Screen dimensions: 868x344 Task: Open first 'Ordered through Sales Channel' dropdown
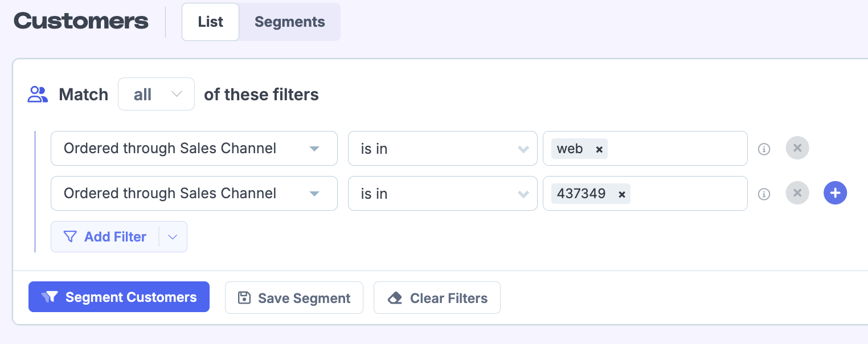(x=194, y=149)
